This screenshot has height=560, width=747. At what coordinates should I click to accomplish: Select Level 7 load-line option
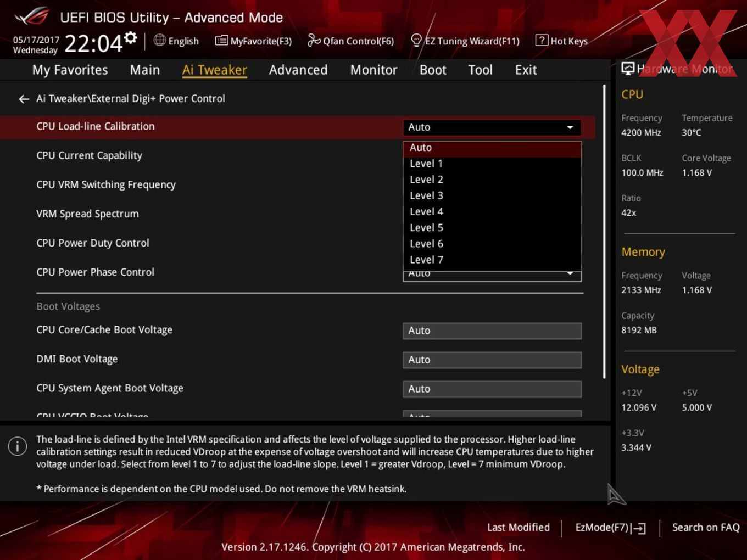pos(492,260)
